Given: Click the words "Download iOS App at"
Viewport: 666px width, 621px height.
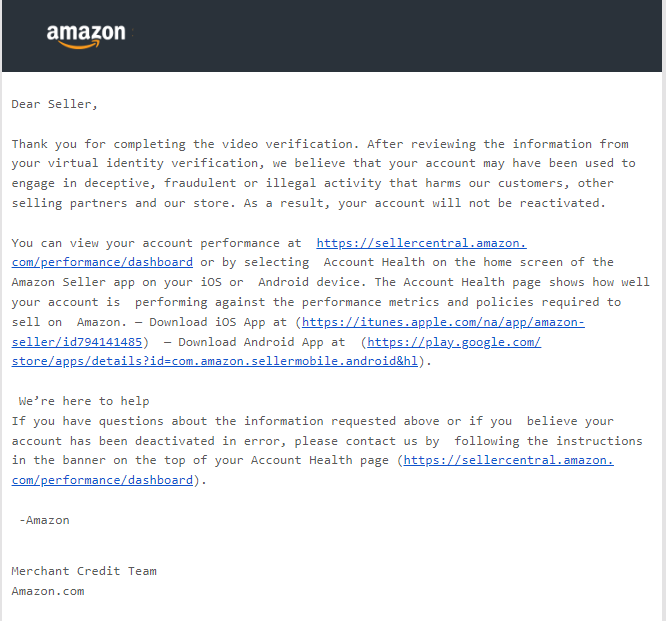Looking at the screenshot, I should click(218, 322).
